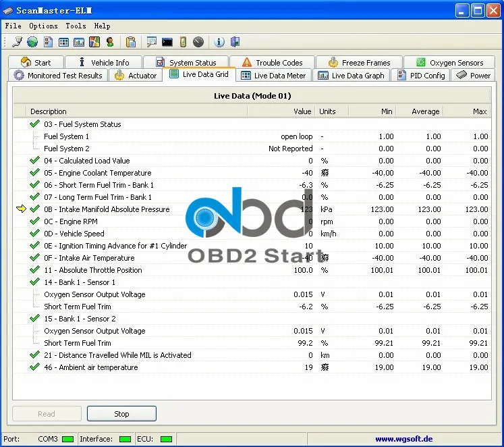Toggle checkmark for 0D - Vehicle Speed
This screenshot has width=504, height=447.
[34, 233]
